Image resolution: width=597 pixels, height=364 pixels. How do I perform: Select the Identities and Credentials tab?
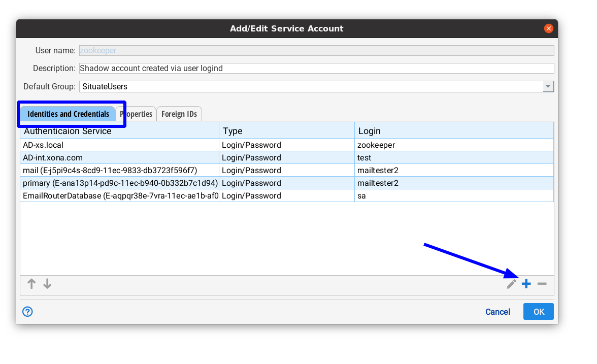coord(69,114)
